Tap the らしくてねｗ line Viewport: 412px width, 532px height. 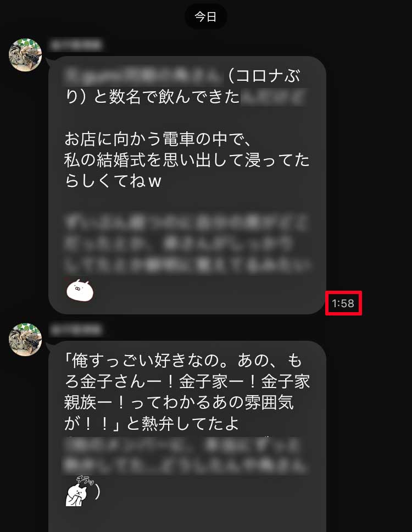click(113, 181)
